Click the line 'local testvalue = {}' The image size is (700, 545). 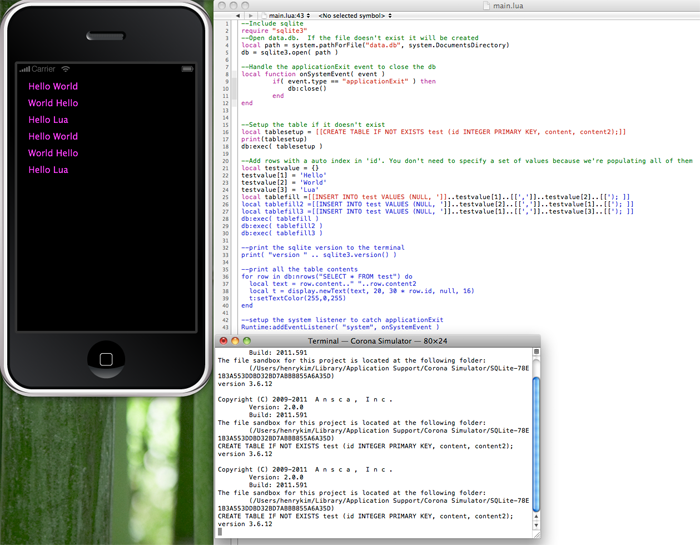click(x=280, y=168)
